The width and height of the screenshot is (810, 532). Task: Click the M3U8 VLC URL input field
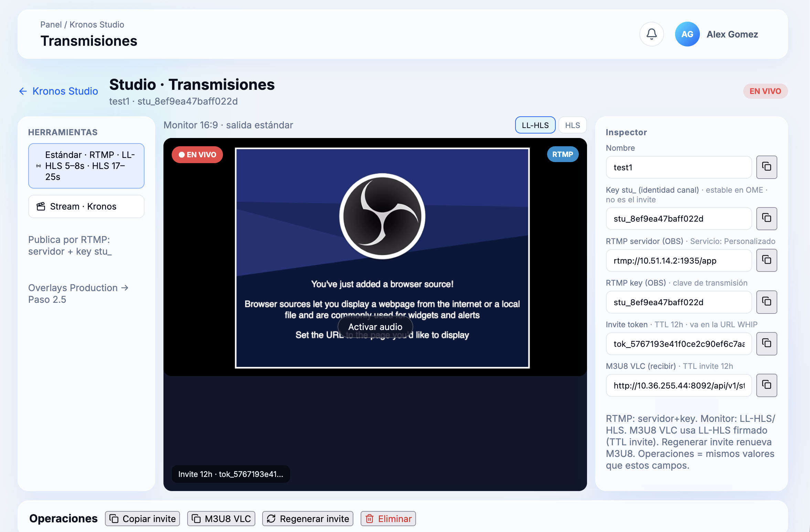coord(679,385)
